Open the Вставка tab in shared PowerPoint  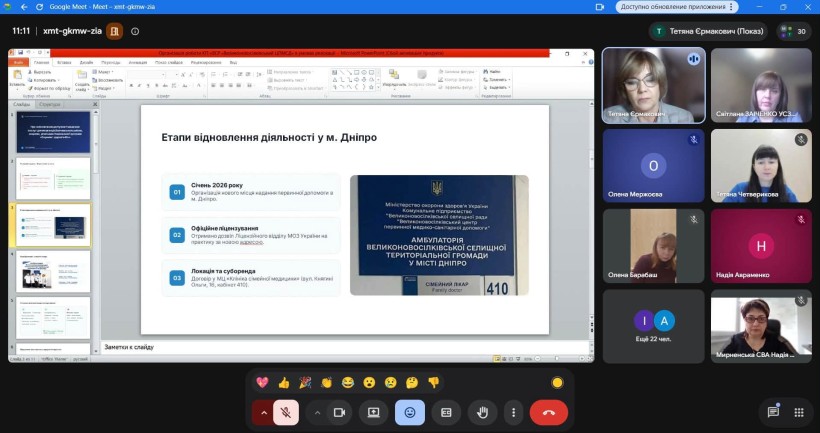(64, 62)
